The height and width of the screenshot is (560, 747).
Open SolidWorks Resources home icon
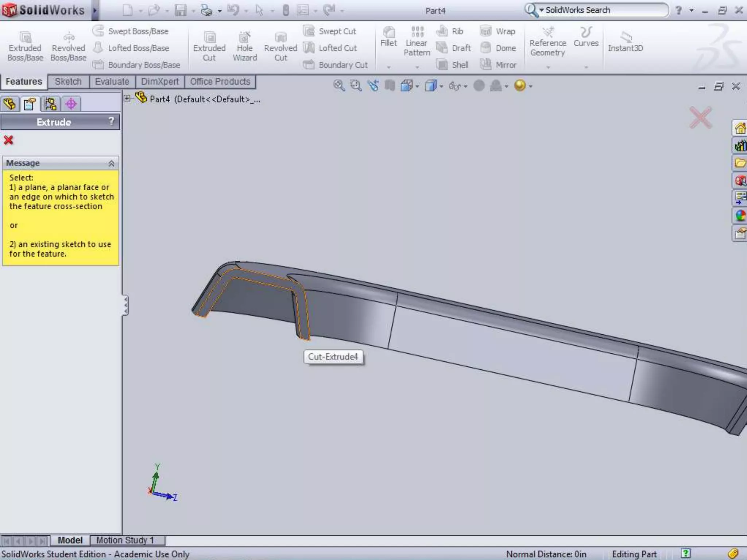[x=740, y=128]
